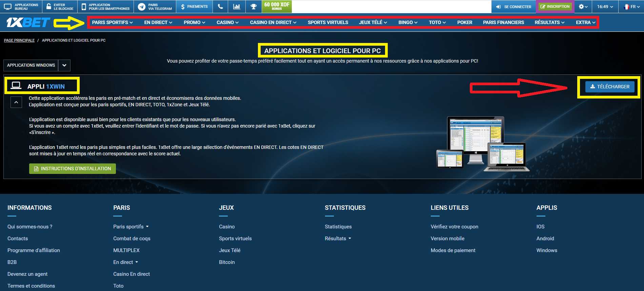Open Devenez un agent link
The width and height of the screenshot is (644, 291).
tap(27, 274)
